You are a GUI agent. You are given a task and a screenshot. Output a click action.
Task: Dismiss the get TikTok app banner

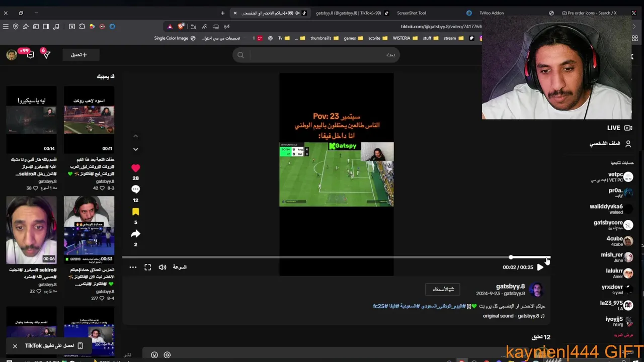pos(15,346)
